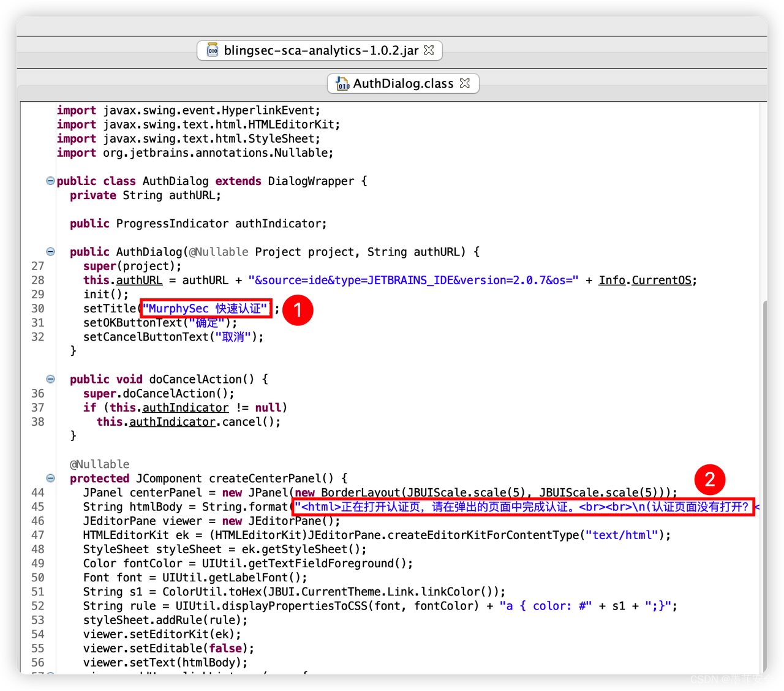Click styleSheet.addRule(rule) on line 53
The width and height of the screenshot is (784, 691).
165,620
